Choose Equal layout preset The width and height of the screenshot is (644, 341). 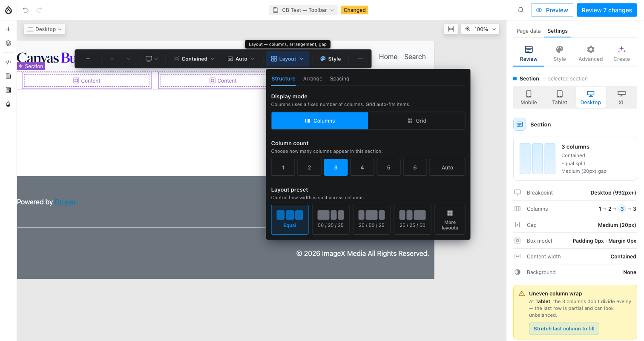(290, 220)
